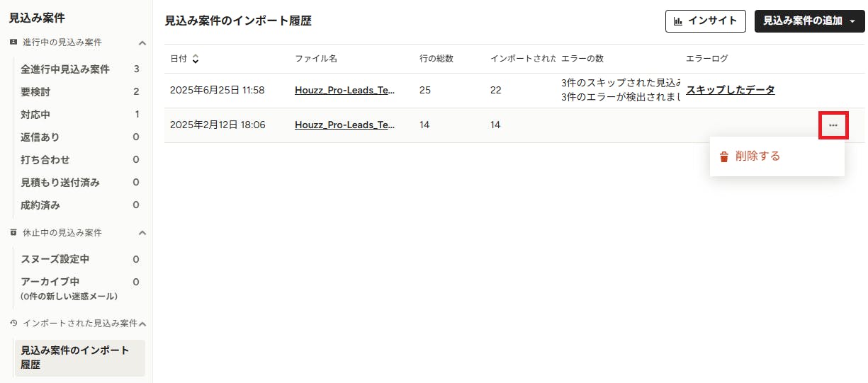Click the インポートされた見込み案件 history icon

[x=13, y=323]
